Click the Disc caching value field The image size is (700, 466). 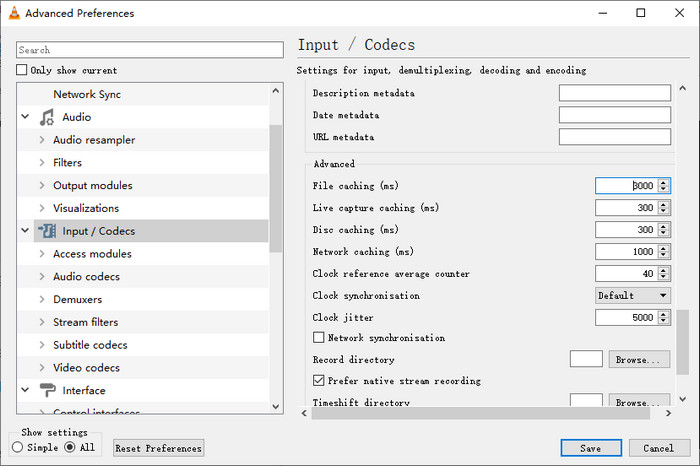pyautogui.click(x=626, y=229)
